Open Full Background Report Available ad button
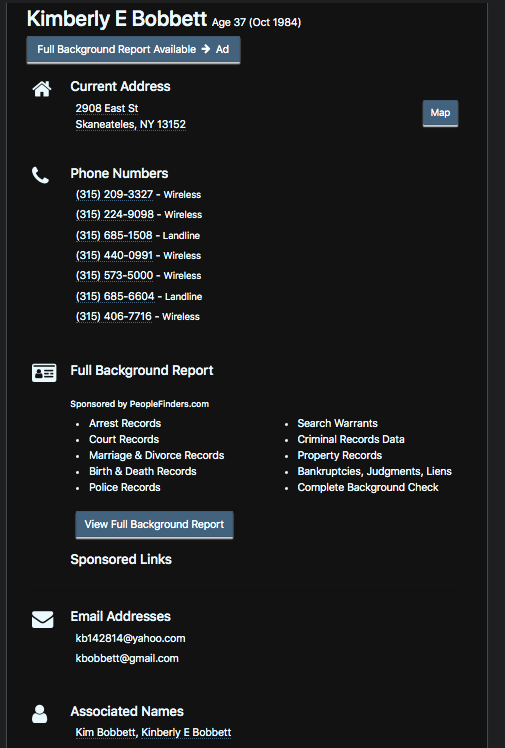This screenshot has height=748, width=505. point(134,50)
